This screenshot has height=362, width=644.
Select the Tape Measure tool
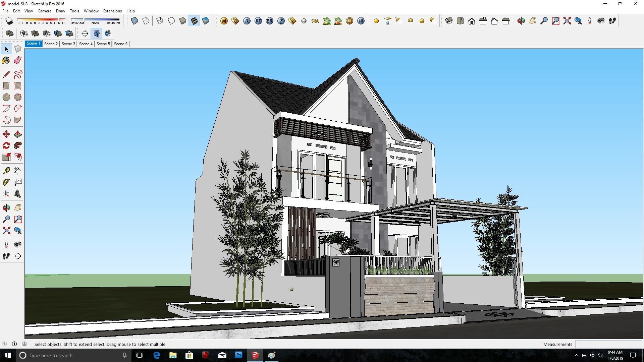(x=6, y=171)
